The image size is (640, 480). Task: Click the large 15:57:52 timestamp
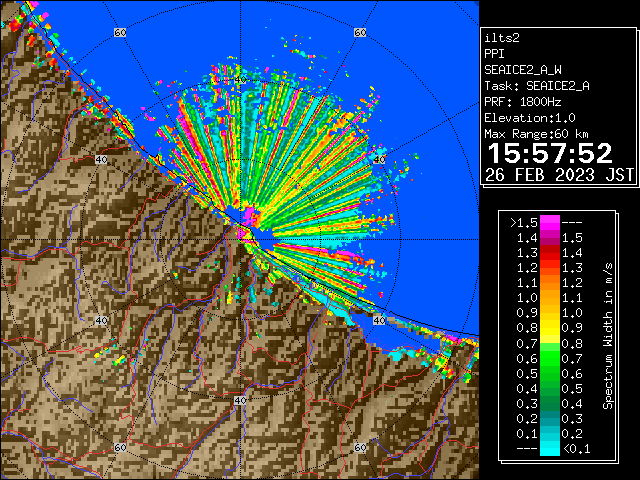pyautogui.click(x=550, y=153)
